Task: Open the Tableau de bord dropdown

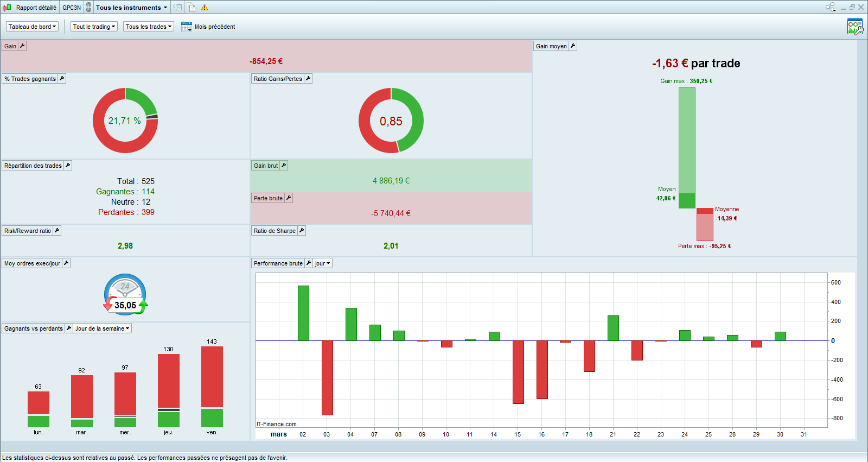Action: click(x=33, y=27)
